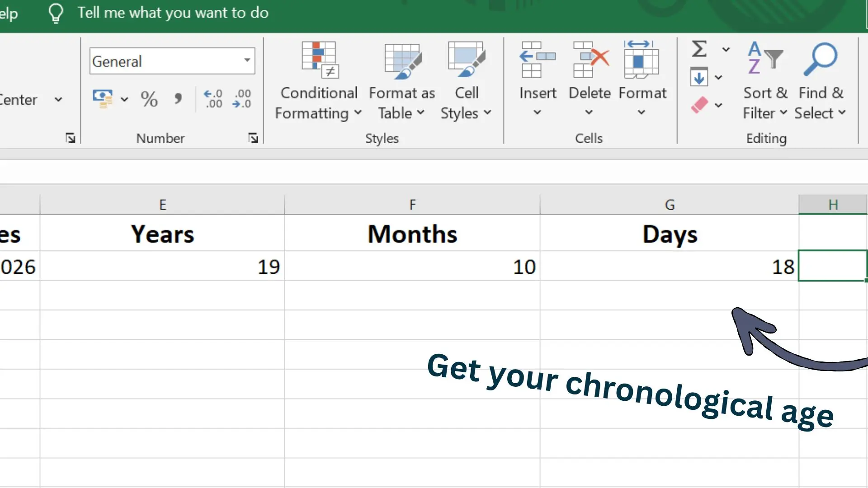Click the Format as Table icon
Viewport: 868px width, 488px height.
tap(402, 61)
